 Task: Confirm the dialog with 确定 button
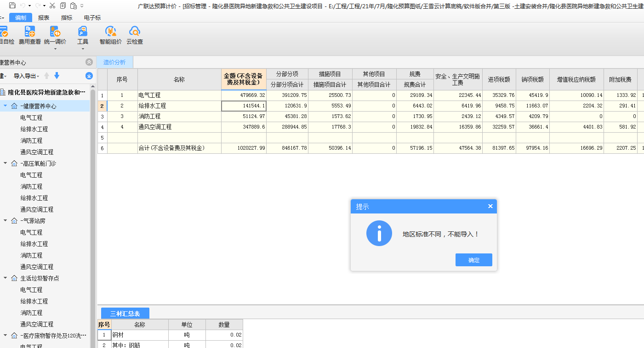474,260
